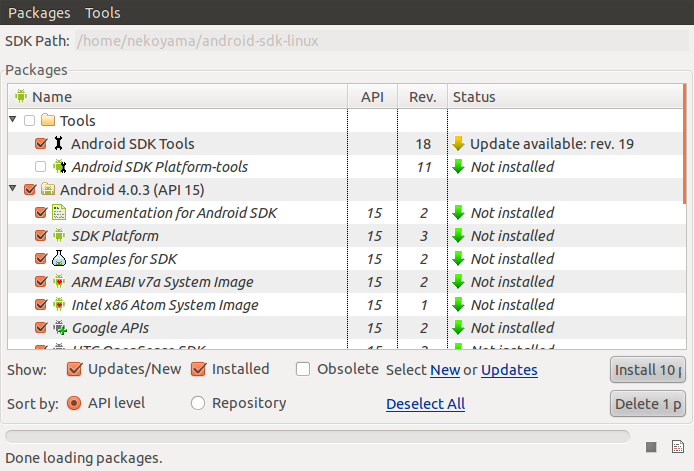
Task: Click the loading progress bar
Action: pos(318,436)
